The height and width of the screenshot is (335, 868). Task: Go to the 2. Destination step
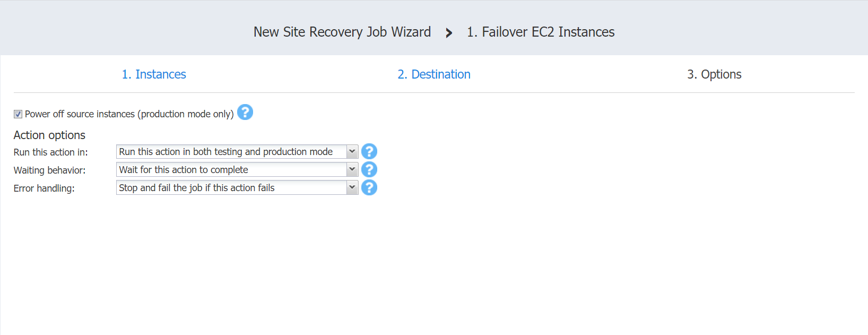click(x=434, y=74)
